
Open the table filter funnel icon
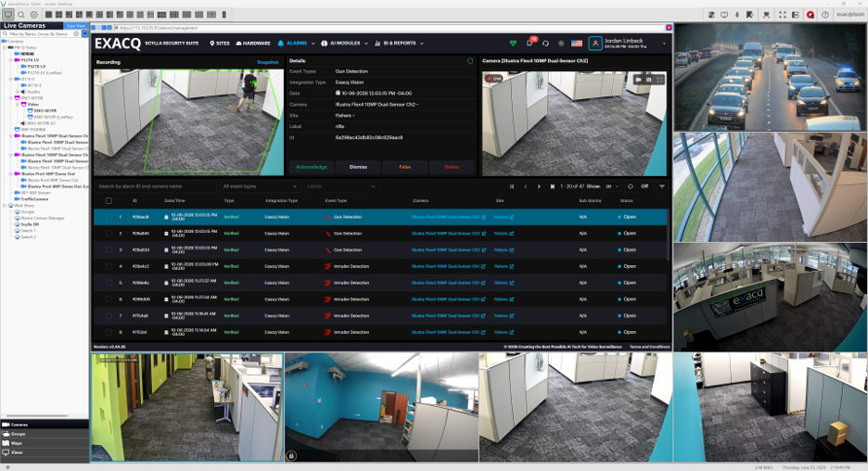coord(661,186)
